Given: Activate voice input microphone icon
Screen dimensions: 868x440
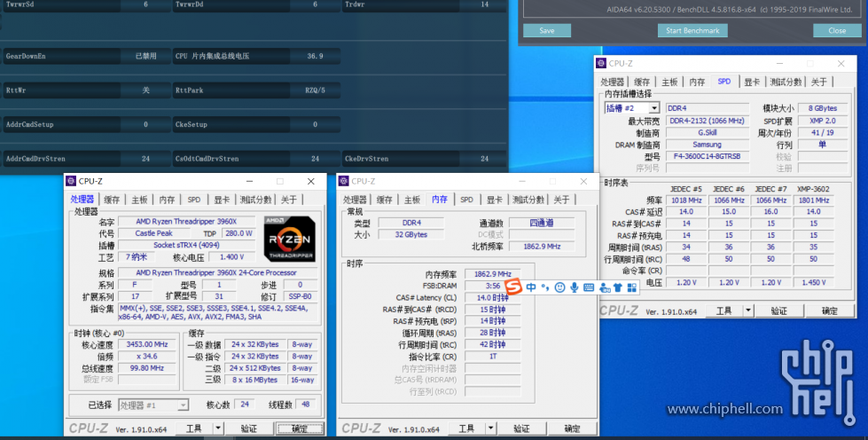Looking at the screenshot, I should coord(574,287).
